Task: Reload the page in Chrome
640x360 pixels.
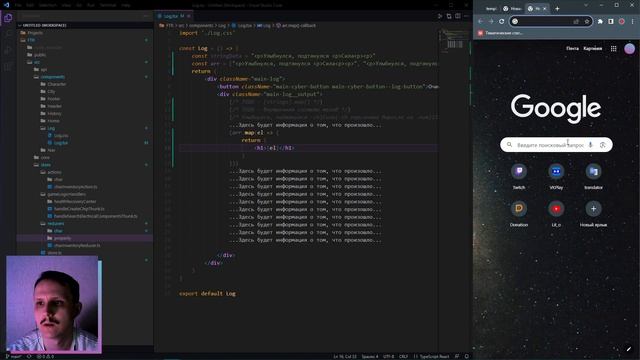Action: point(502,21)
